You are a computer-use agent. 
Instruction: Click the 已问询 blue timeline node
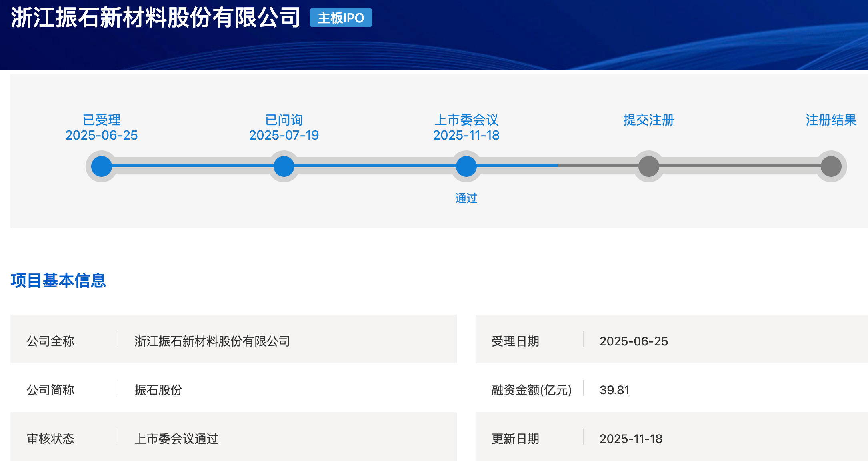[x=284, y=166]
